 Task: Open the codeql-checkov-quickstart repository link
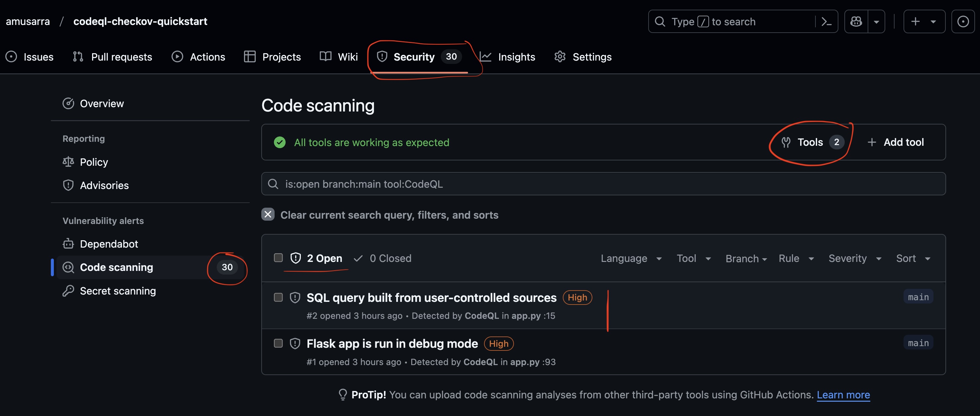pos(140,21)
